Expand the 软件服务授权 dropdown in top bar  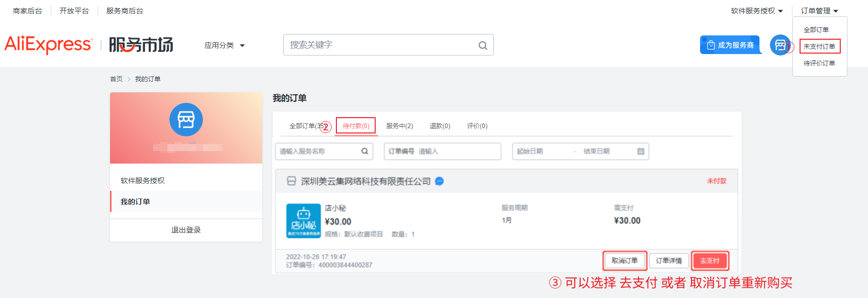(757, 11)
